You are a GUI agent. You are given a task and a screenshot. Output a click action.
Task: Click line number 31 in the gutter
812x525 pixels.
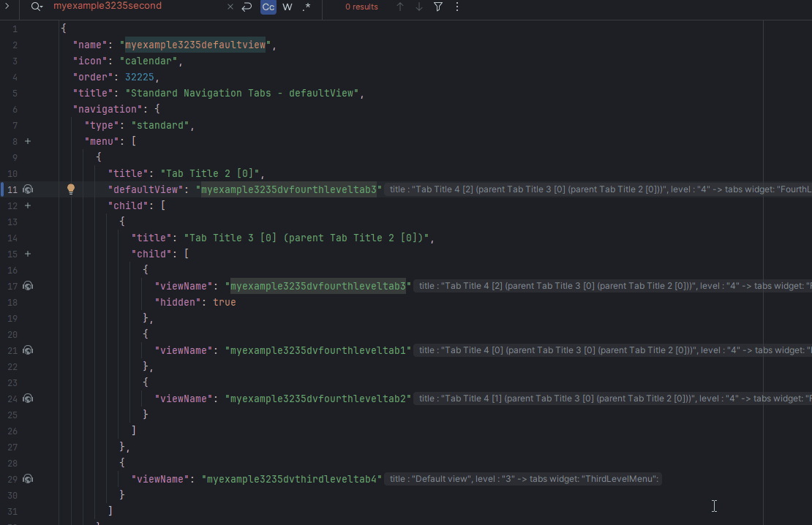12,511
